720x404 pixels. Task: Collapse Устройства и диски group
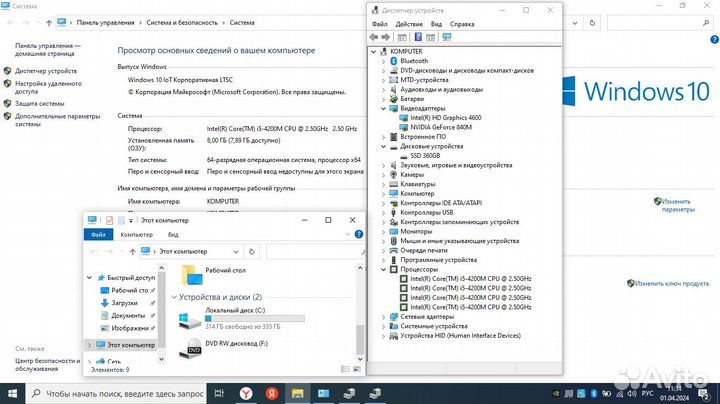[x=174, y=297]
